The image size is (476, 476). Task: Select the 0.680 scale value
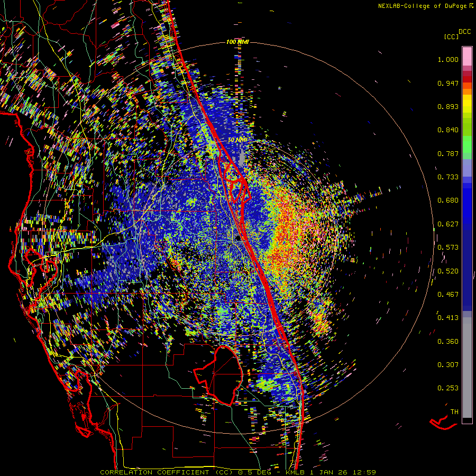(448, 200)
